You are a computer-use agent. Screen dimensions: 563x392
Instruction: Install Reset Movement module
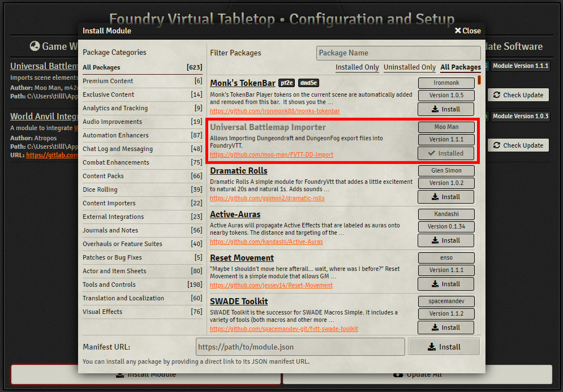(x=445, y=284)
